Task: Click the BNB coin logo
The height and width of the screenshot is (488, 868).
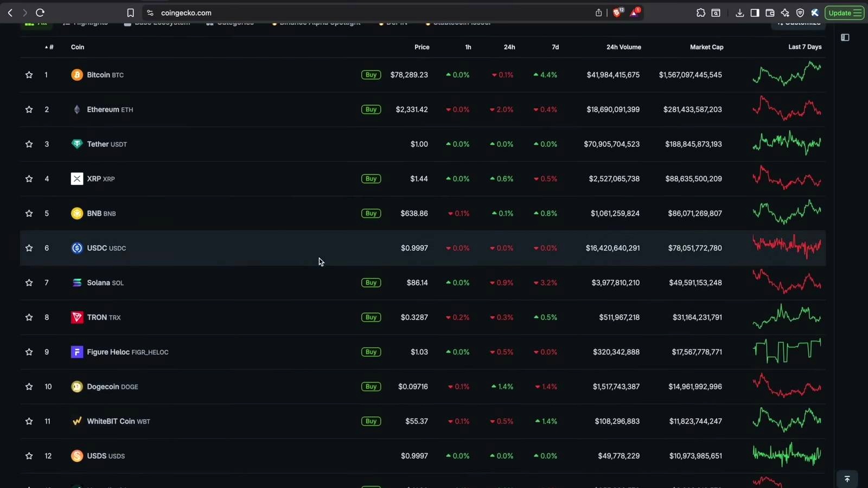Action: [77, 214]
